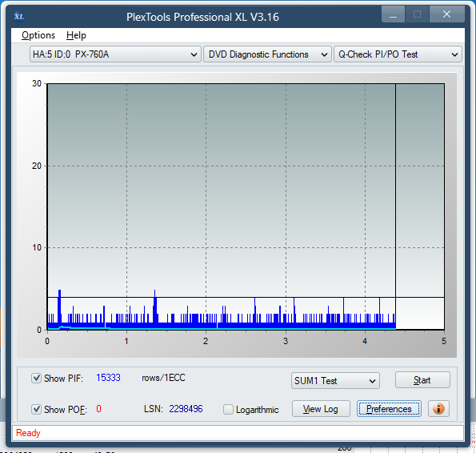The image size is (476, 453).
Task: Open the Options menu
Action: (x=38, y=35)
